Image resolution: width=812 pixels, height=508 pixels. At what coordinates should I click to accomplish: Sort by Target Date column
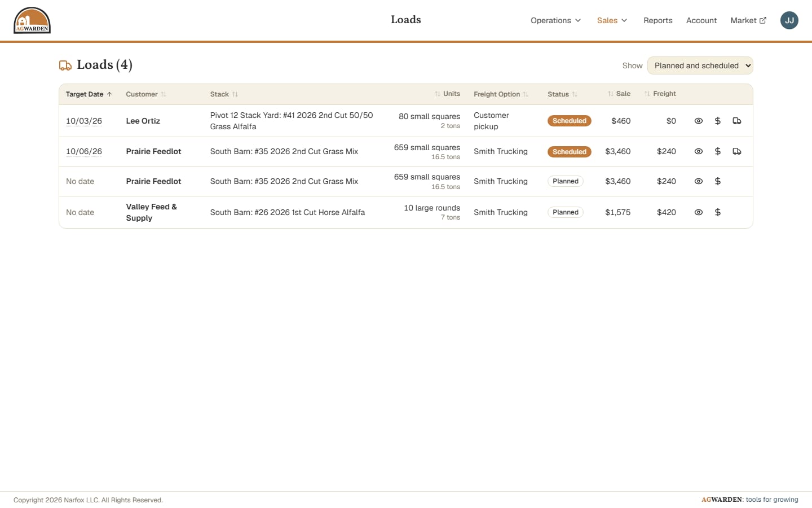click(x=89, y=94)
